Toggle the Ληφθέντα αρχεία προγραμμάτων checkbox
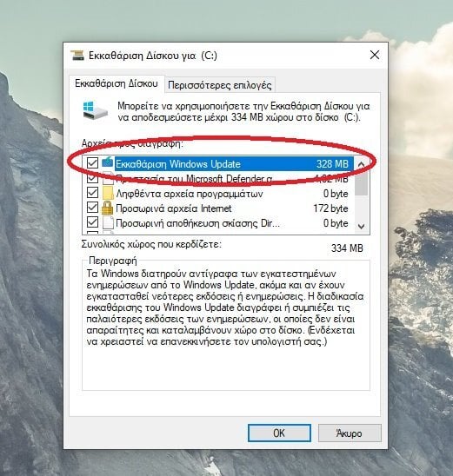 [x=92, y=193]
